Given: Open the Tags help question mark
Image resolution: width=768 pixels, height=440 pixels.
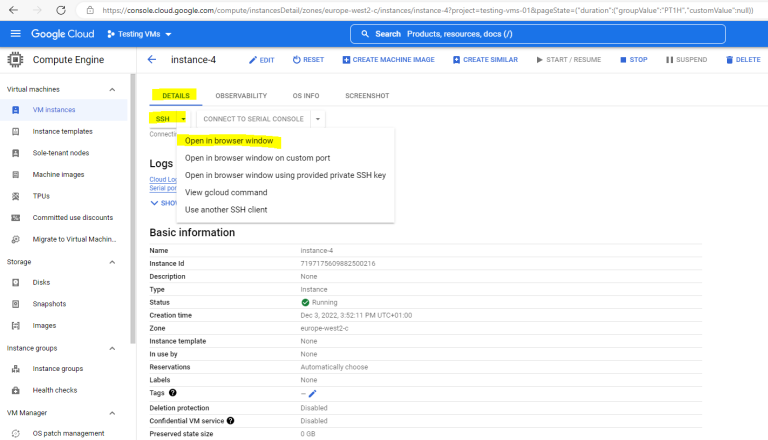Looking at the screenshot, I should tap(172, 393).
